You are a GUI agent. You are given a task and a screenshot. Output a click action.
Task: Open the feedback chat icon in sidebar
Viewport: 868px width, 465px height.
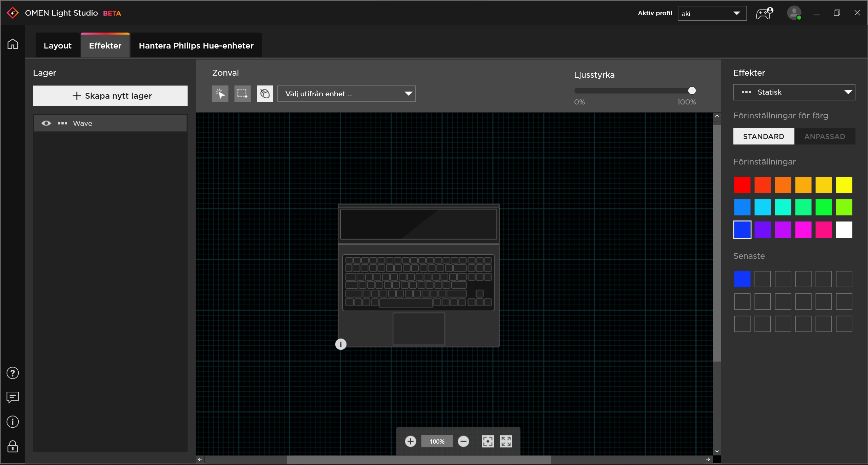[x=13, y=397]
